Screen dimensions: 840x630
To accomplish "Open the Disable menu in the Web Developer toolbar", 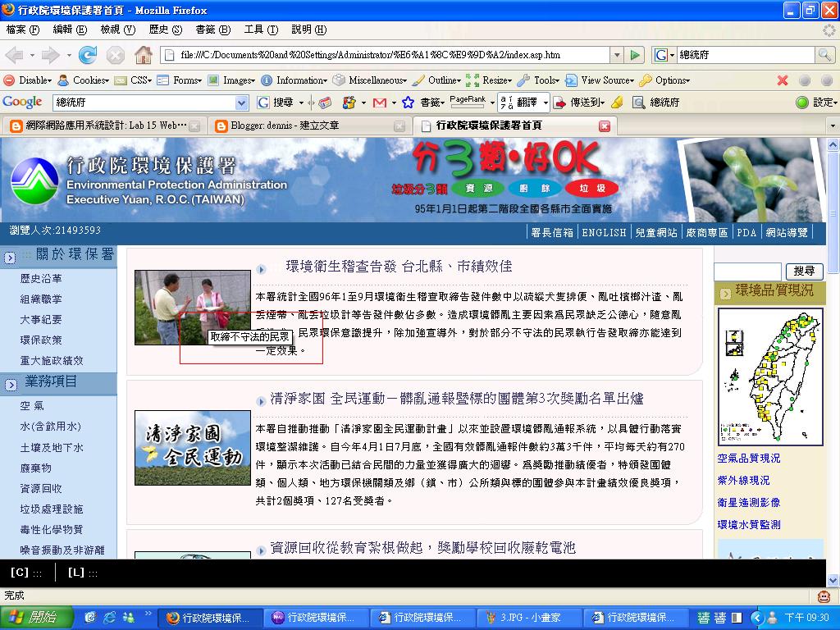I will pyautogui.click(x=28, y=80).
